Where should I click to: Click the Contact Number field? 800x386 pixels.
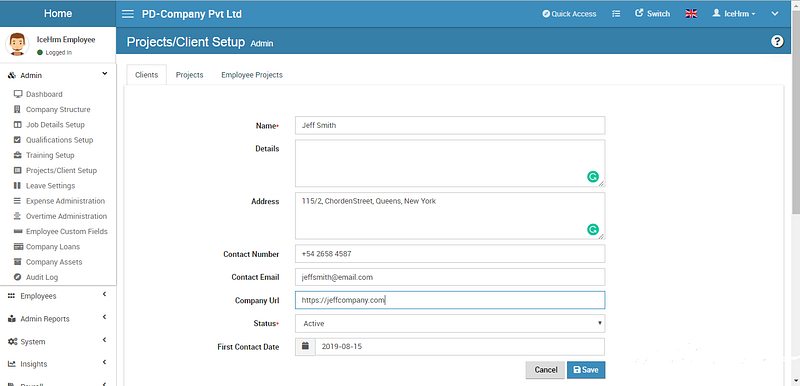(450, 253)
